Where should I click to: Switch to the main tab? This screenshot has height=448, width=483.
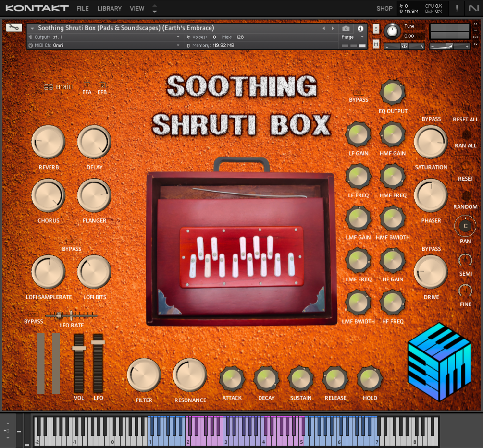[x=59, y=87]
